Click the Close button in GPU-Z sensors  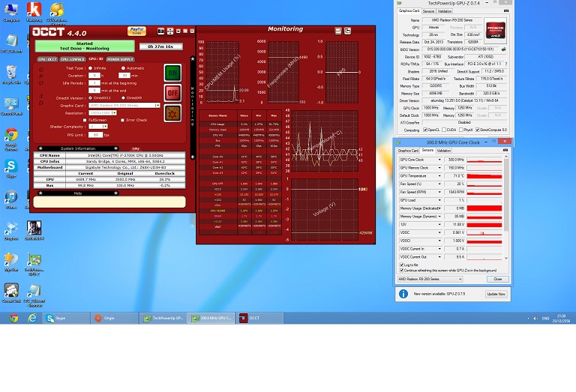[498, 279]
